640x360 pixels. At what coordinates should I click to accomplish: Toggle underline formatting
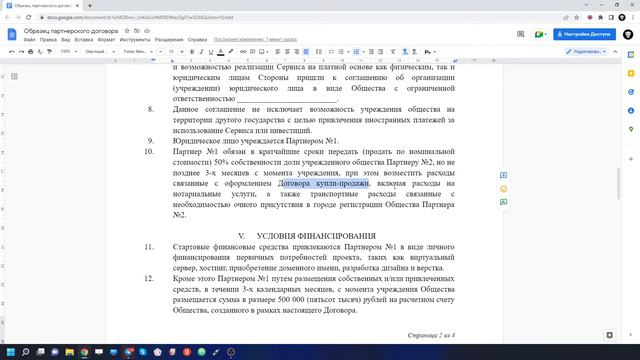[x=211, y=52]
